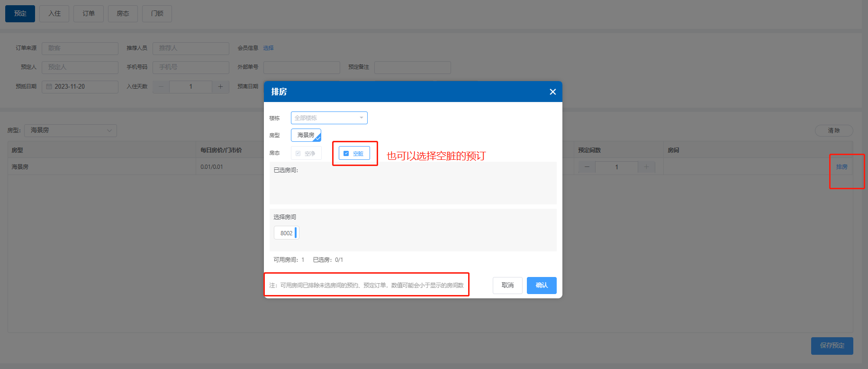Open the 订单来源 散客 selector
The image size is (868, 369).
[x=80, y=48]
